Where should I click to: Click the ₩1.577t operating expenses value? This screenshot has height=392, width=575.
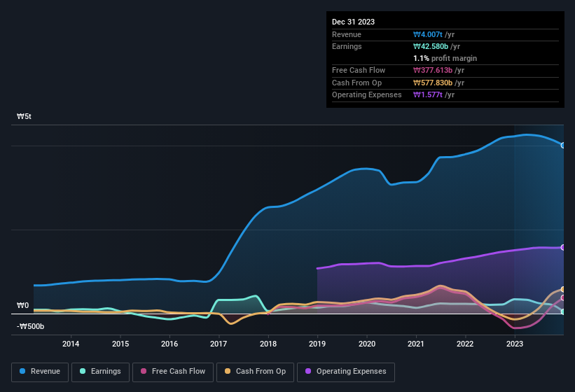[x=429, y=95]
